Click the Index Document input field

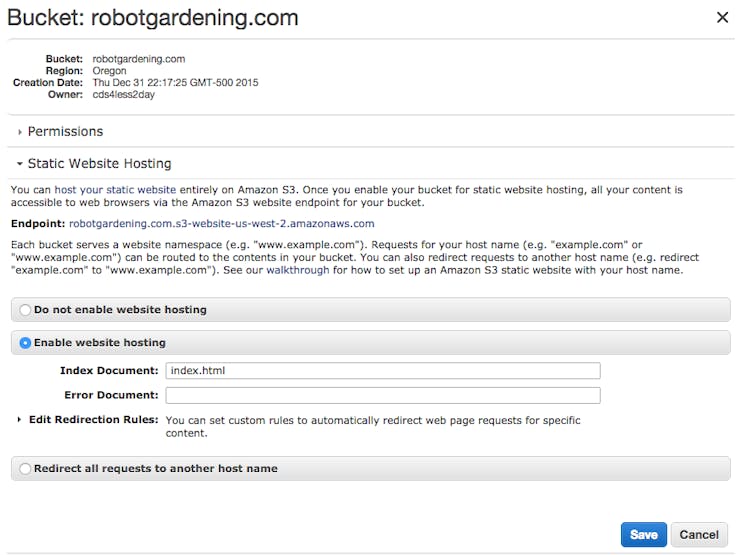[x=383, y=371]
